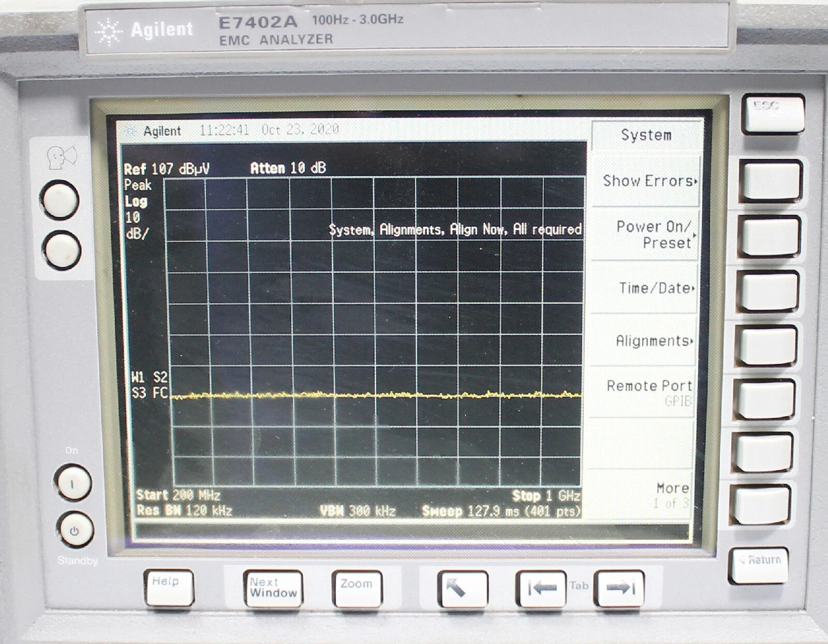Click the System menu title
Image resolution: width=828 pixels, height=644 pixels.
pos(646,135)
